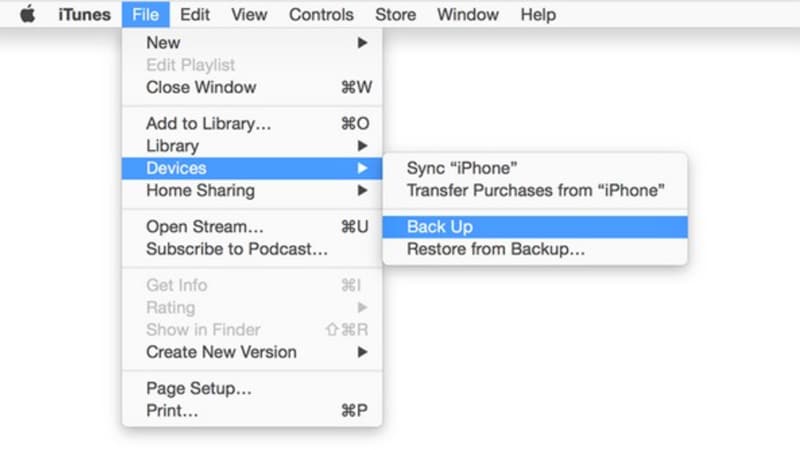Image resolution: width=800 pixels, height=450 pixels.
Task: Open the Controls menu
Action: [x=321, y=14]
